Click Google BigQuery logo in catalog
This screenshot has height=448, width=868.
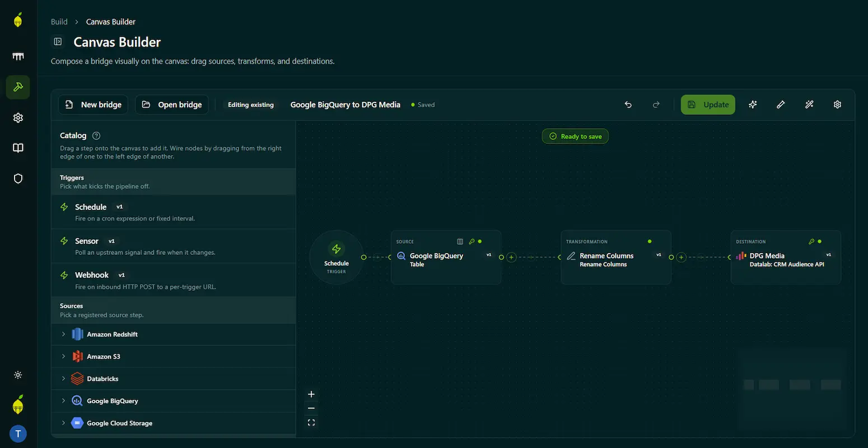point(77,401)
